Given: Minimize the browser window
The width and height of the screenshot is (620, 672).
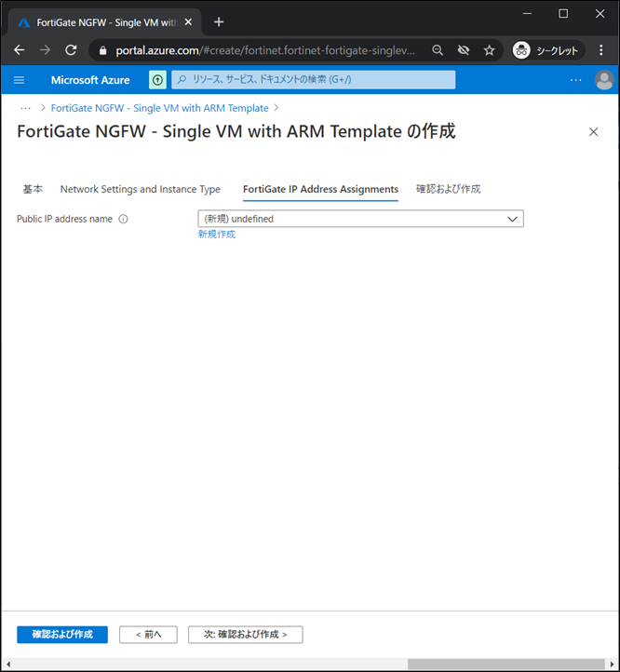Looking at the screenshot, I should (x=528, y=13).
